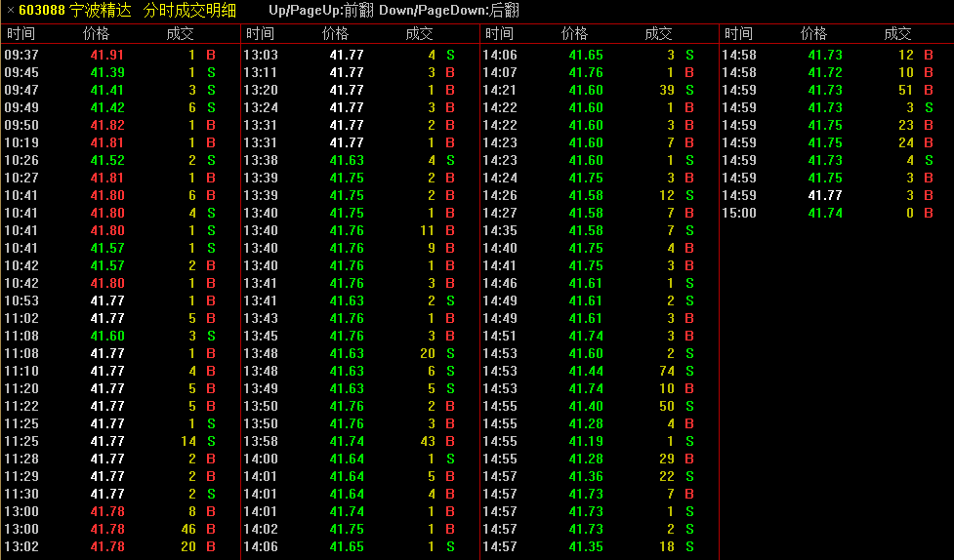Select volume 29 in the 14:55 row
The width and height of the screenshot is (954, 560).
click(667, 460)
